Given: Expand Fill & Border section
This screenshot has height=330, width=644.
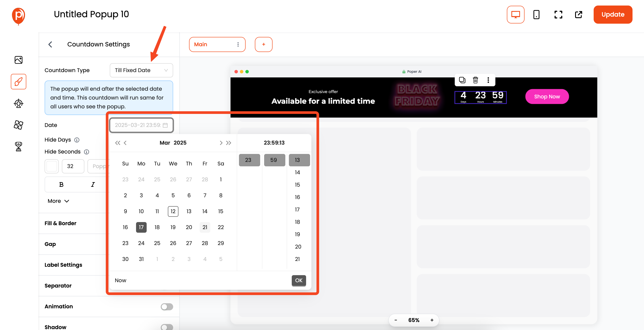Looking at the screenshot, I should click(x=60, y=223).
